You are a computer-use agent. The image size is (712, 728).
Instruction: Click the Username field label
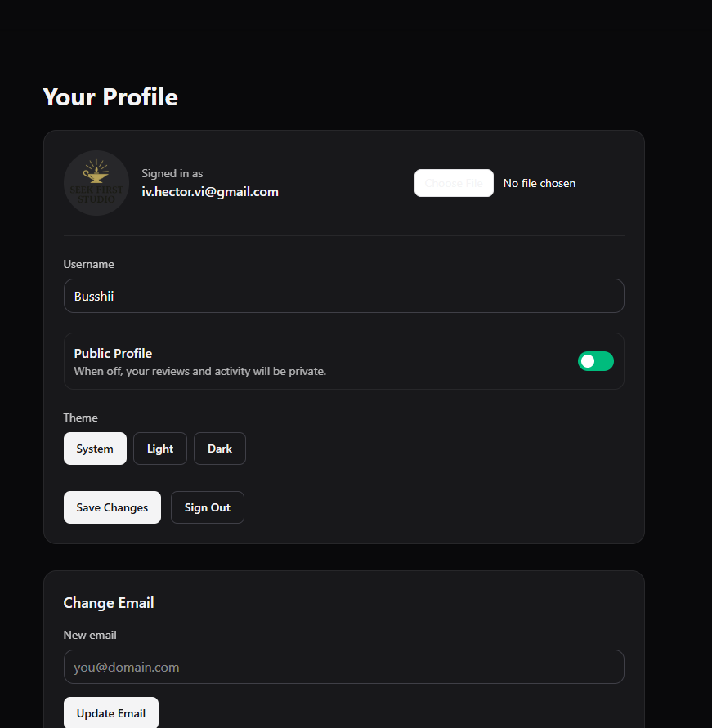pyautogui.click(x=89, y=264)
